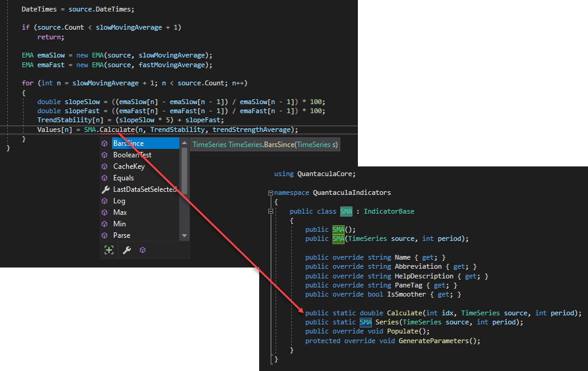Toggle the methods cube filter below the list
The width and height of the screenshot is (588, 371).
142,250
